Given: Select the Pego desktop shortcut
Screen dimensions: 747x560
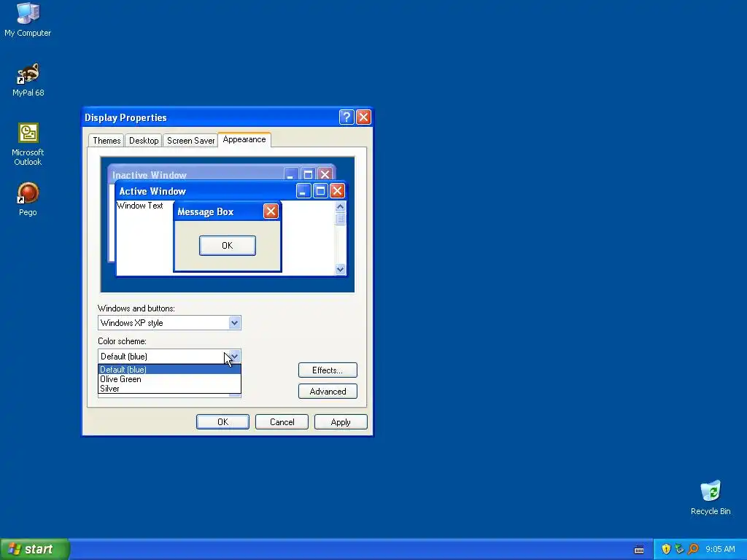Looking at the screenshot, I should (28, 199).
